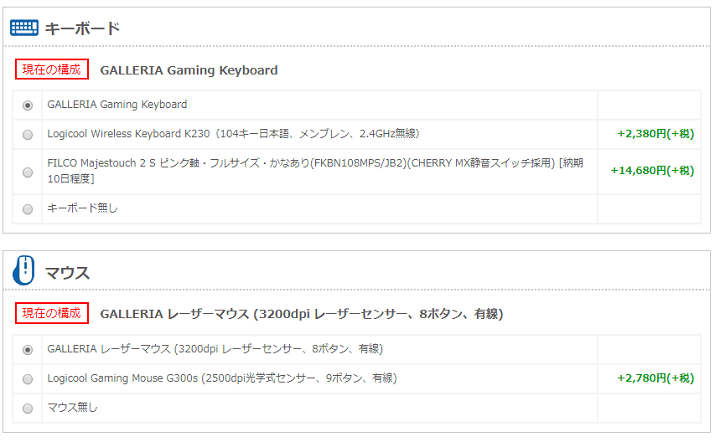Click bold GALLERIA Gaming Keyboard current configuration title
Screen dimensions: 720x442
point(189,70)
